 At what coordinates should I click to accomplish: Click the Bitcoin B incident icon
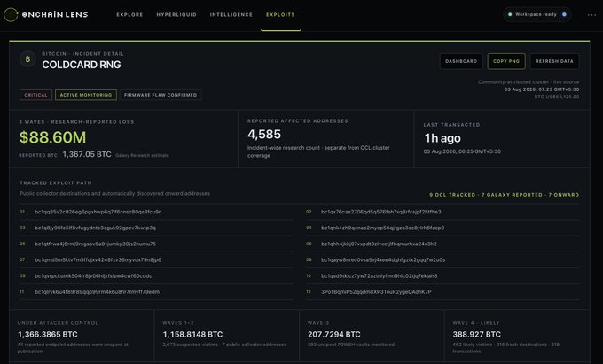point(27,59)
